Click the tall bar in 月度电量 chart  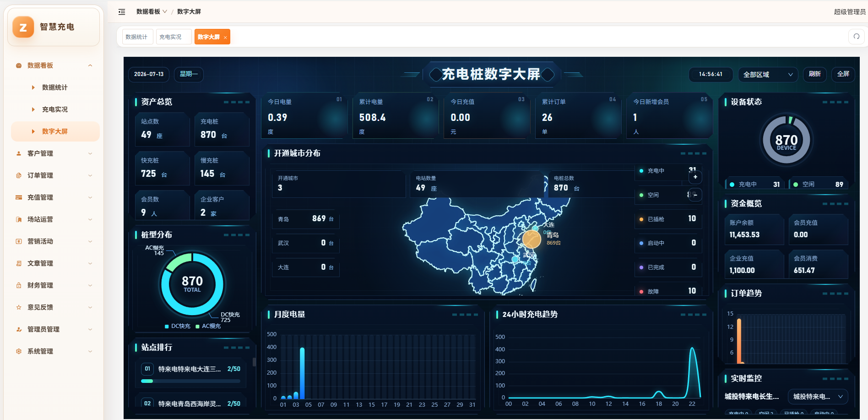(302, 373)
